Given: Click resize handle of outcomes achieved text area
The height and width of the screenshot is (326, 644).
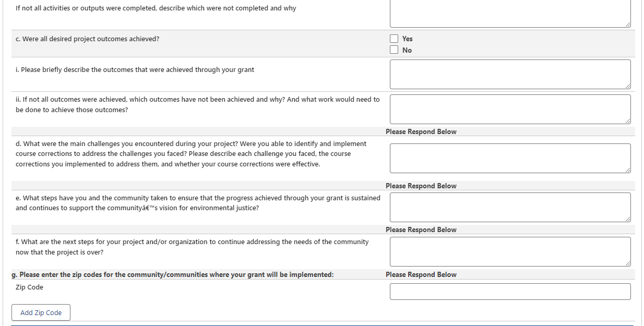Looking at the screenshot, I should [628, 86].
